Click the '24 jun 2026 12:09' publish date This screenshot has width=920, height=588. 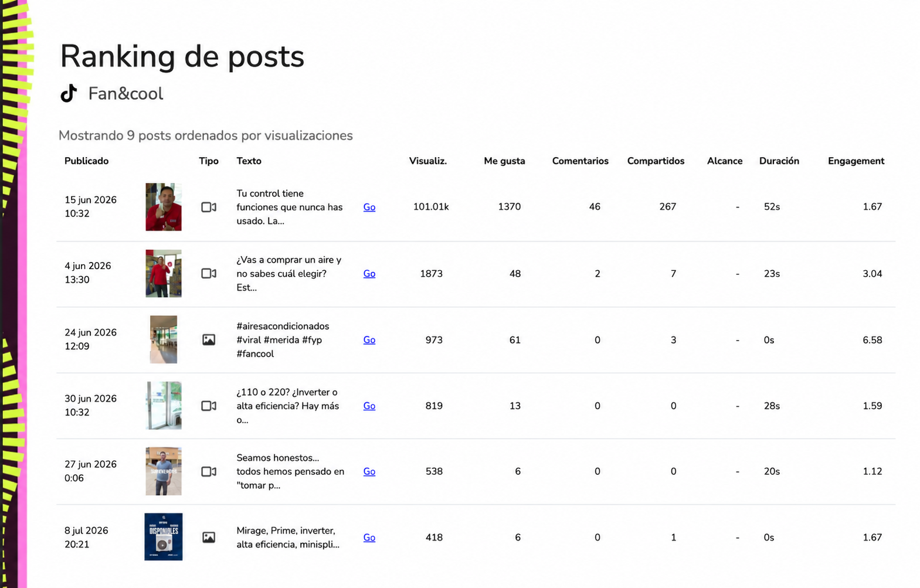click(91, 339)
